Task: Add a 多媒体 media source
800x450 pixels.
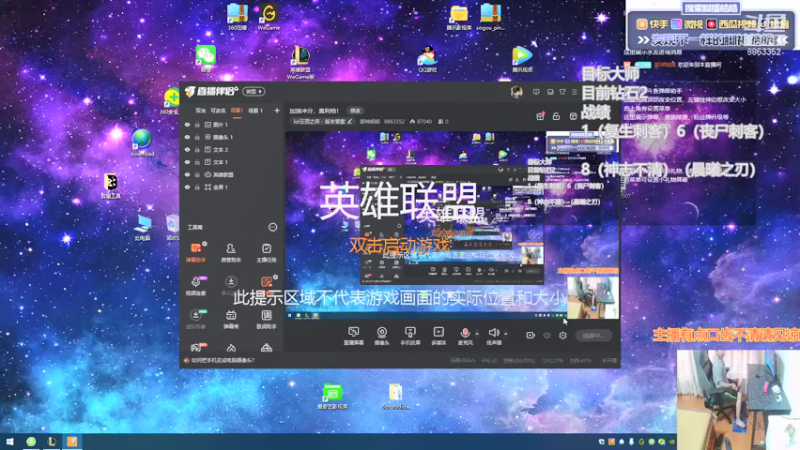Action: pyautogui.click(x=439, y=336)
